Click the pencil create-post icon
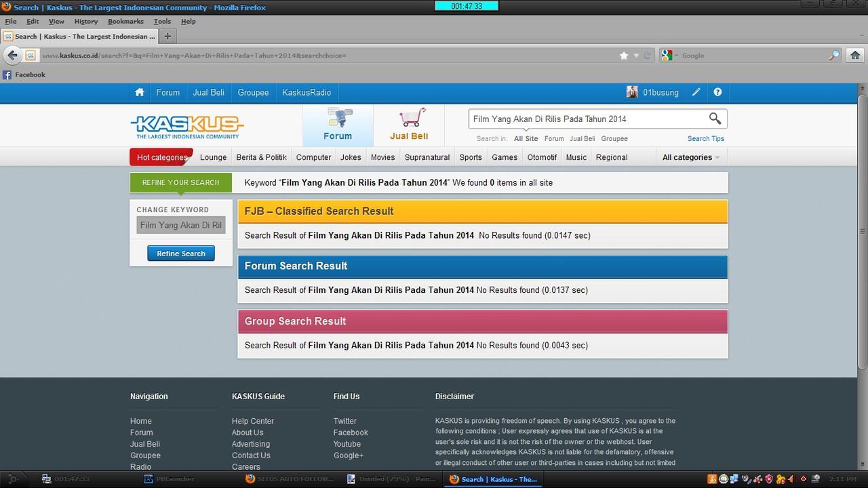The width and height of the screenshot is (868, 488). pyautogui.click(x=696, y=92)
